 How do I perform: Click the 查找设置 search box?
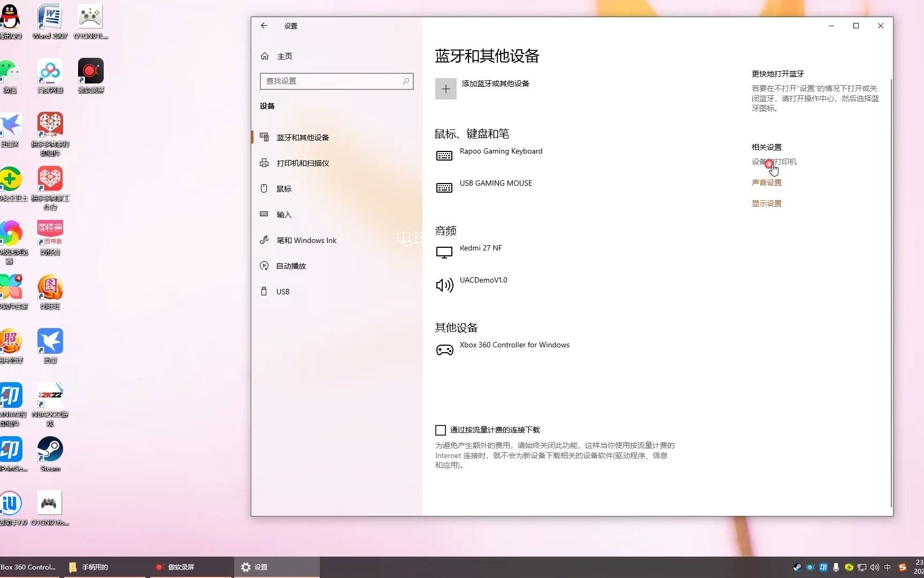click(x=336, y=81)
